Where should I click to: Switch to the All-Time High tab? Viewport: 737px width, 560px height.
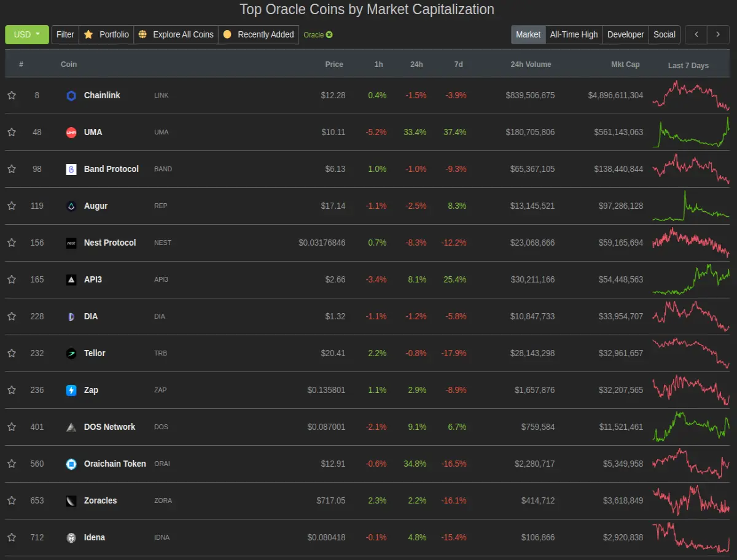(574, 34)
